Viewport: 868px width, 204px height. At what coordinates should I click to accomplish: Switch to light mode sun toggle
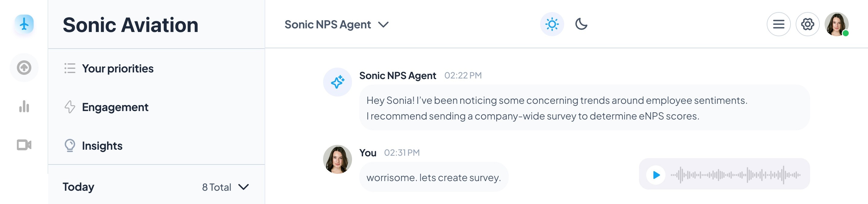click(x=552, y=24)
